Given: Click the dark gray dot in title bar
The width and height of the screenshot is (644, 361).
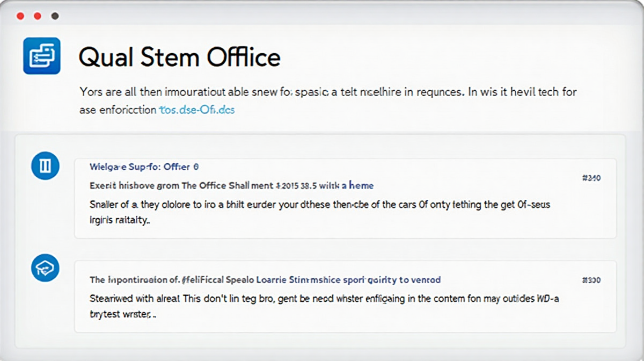Looking at the screenshot, I should [55, 17].
